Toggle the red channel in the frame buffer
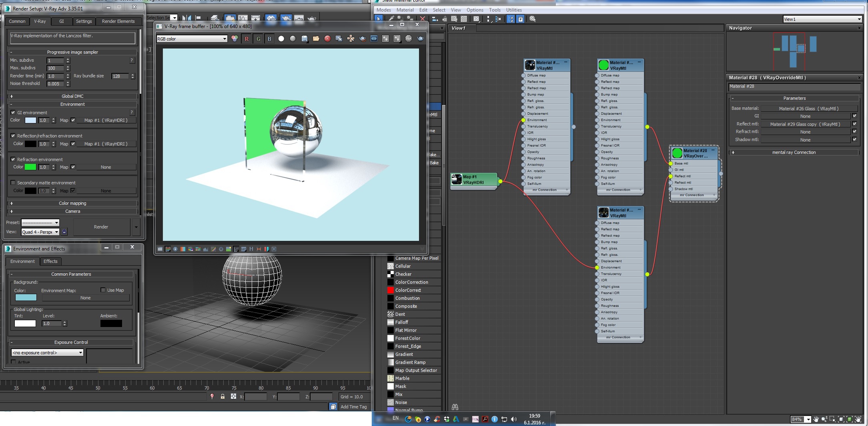The width and height of the screenshot is (868, 426). click(247, 39)
